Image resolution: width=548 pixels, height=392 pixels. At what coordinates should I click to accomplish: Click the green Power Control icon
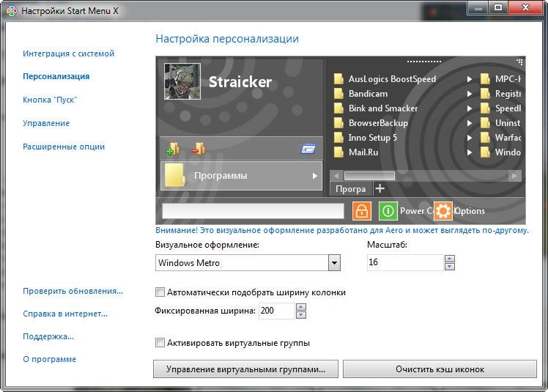point(388,211)
